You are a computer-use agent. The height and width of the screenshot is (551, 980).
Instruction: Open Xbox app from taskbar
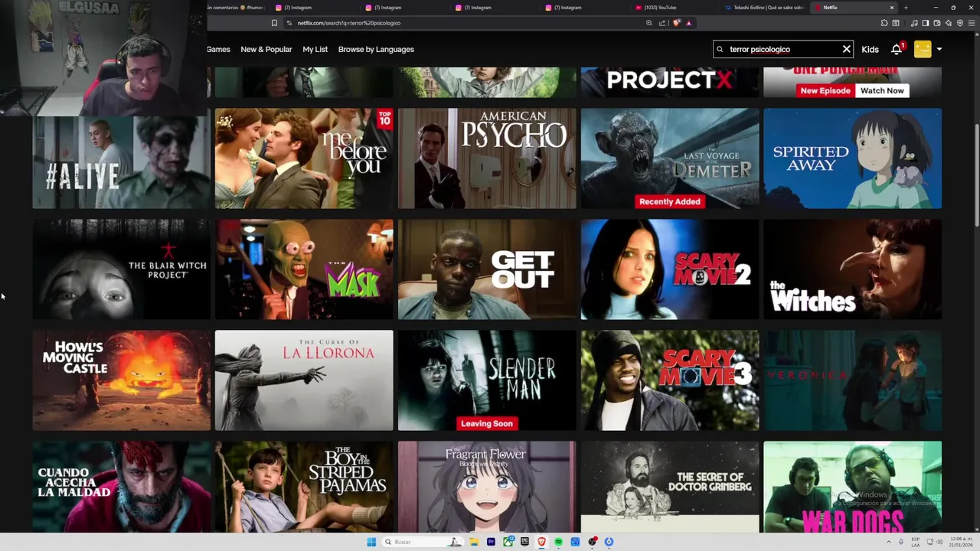click(508, 542)
